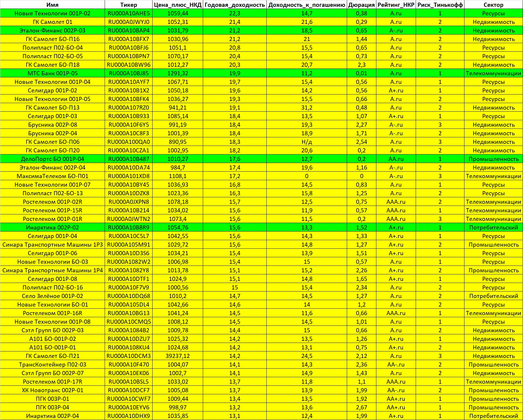Select the cell "Синара Транспортные Машины 1Р3"
523x420 pixels.
pyautogui.click(x=52, y=245)
